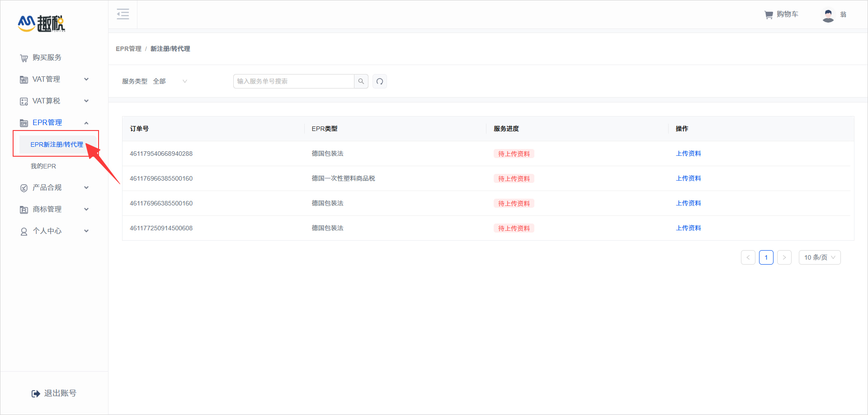
Task: Click 上传资料 for order 461179540668940288
Action: click(x=688, y=154)
